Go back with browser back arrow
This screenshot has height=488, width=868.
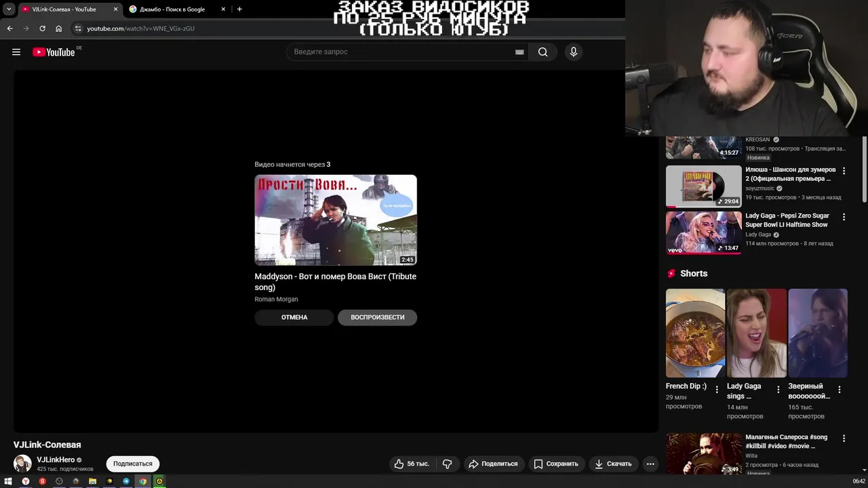[9, 28]
